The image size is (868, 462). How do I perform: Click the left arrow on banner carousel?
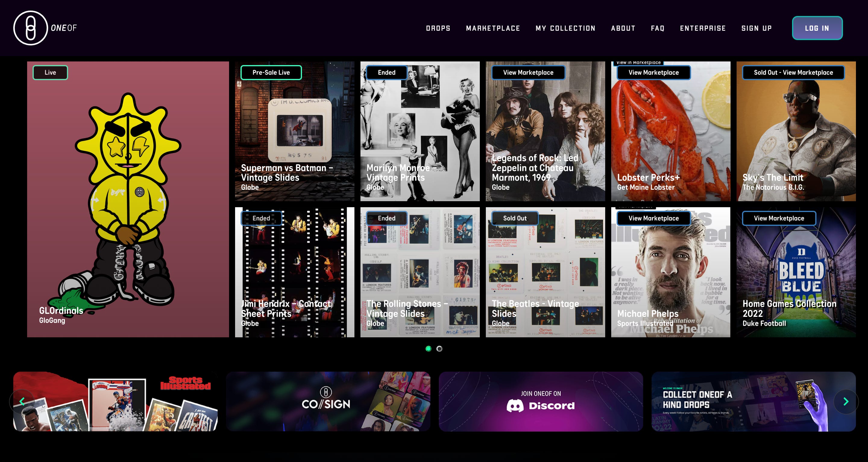tap(22, 401)
